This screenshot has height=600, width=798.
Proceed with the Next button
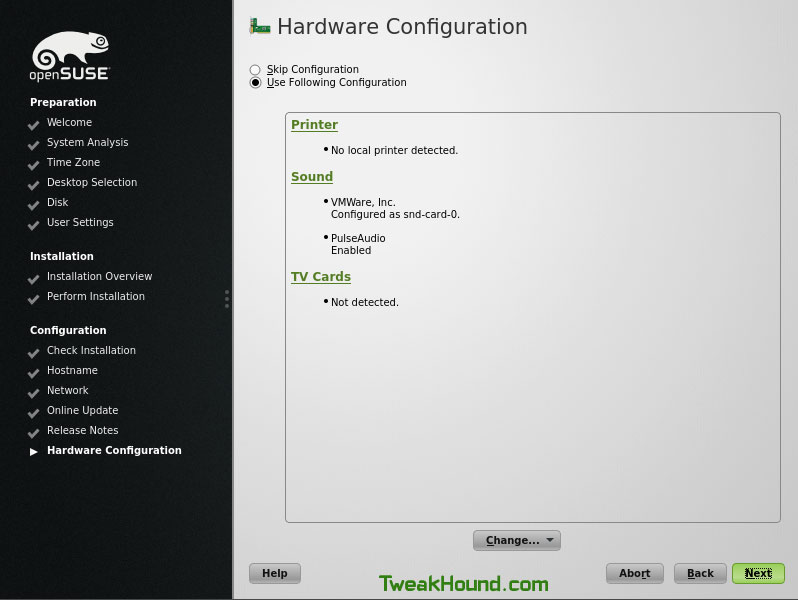758,573
